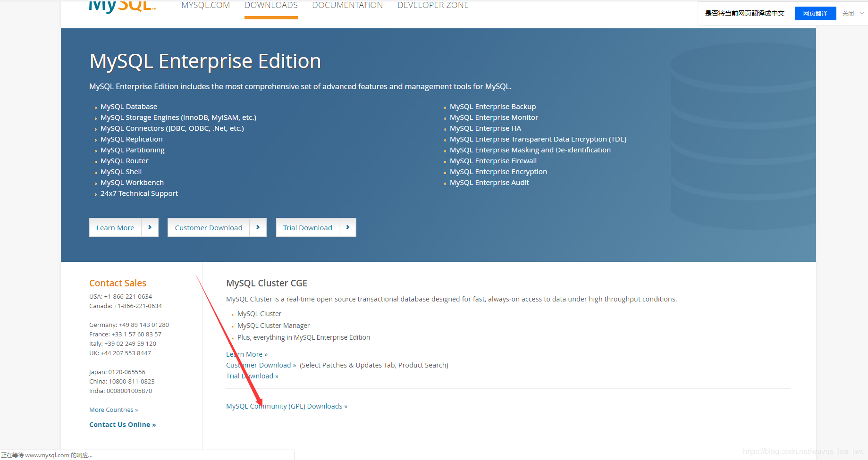The height and width of the screenshot is (460, 868).
Task: Click MySQL Workbench list item
Action: [132, 183]
